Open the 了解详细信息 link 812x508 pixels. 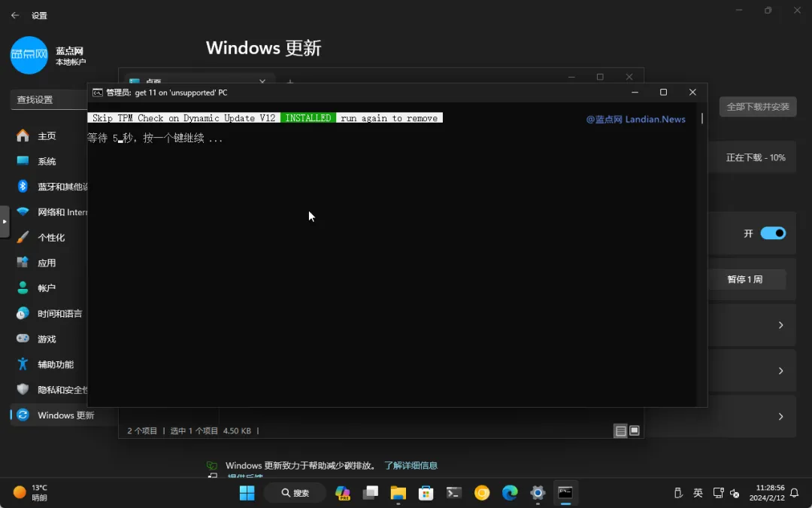[411, 465]
